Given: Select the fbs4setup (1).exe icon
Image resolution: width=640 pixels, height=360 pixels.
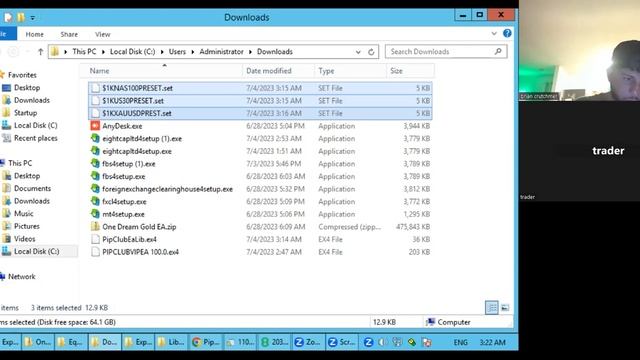Looking at the screenshot, I should click(95, 164).
